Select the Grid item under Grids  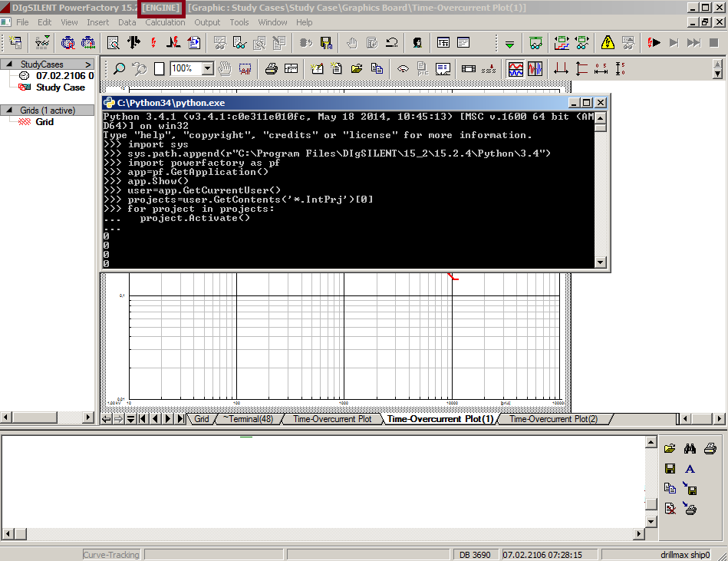point(44,122)
